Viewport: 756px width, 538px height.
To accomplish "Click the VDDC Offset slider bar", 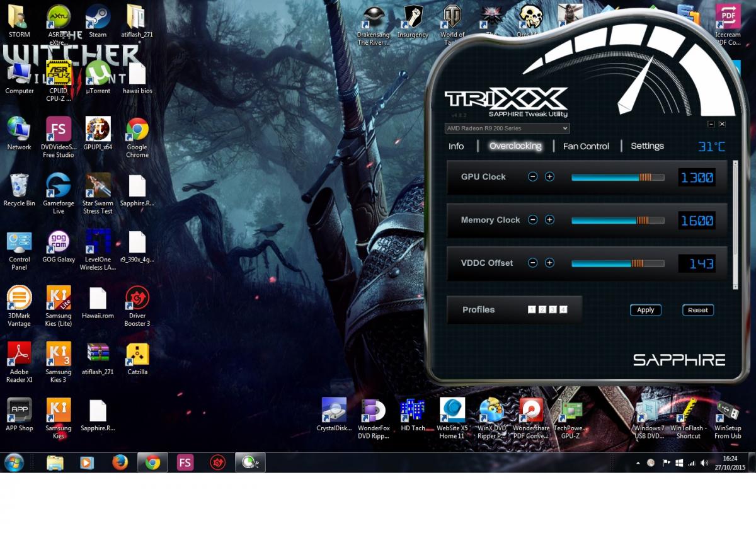I will coord(617,263).
